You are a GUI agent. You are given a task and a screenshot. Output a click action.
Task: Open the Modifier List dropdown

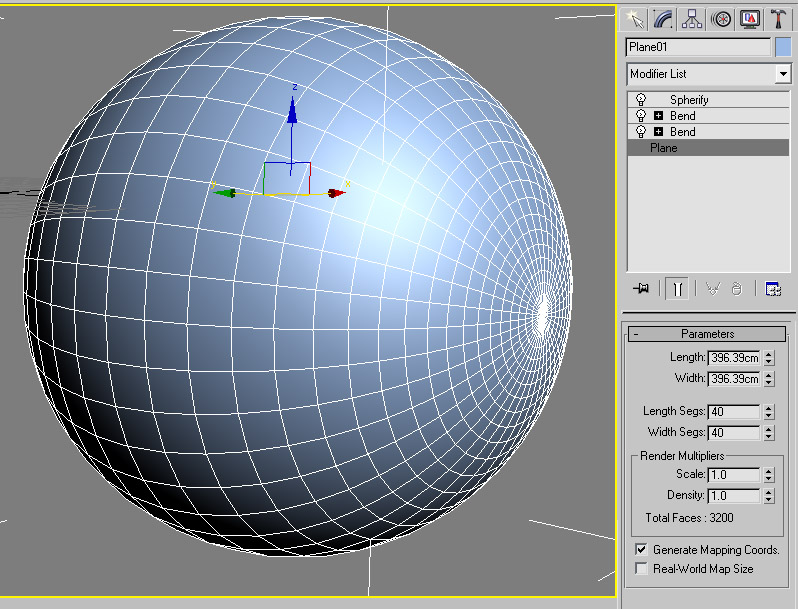tap(782, 74)
